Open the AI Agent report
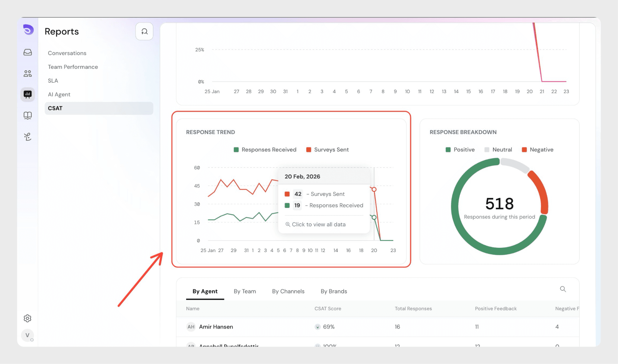 pyautogui.click(x=59, y=94)
